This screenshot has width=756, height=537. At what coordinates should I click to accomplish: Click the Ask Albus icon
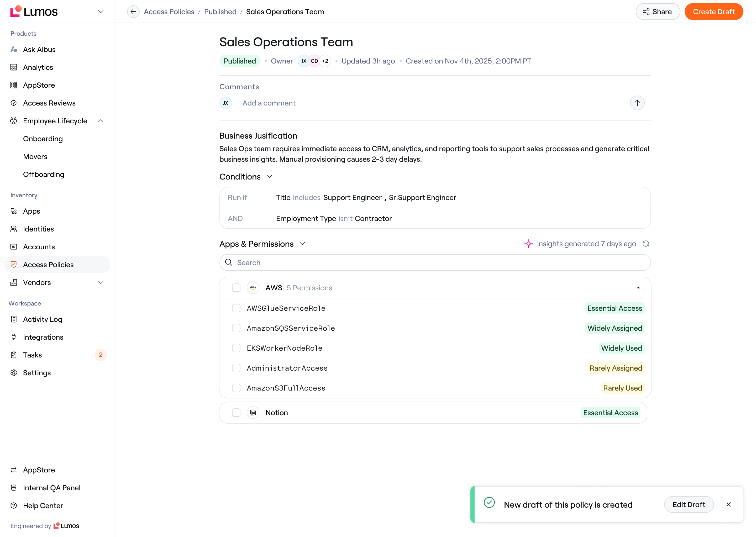click(14, 50)
